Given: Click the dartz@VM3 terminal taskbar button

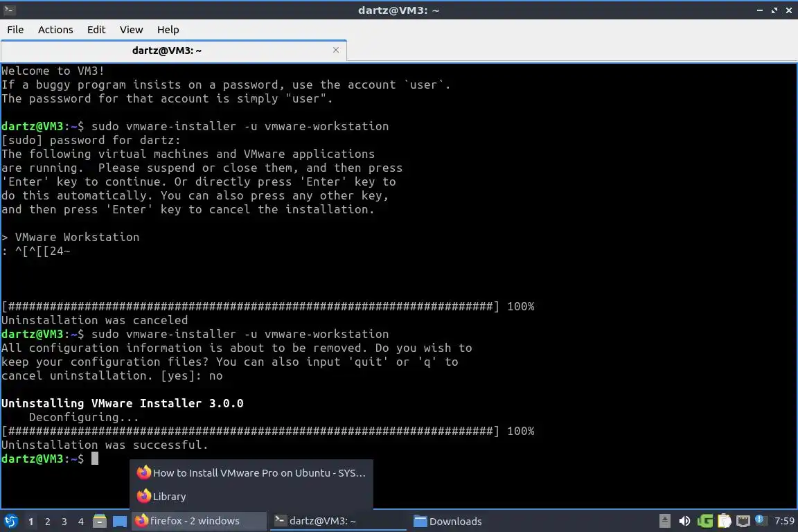Looking at the screenshot, I should click(x=338, y=521).
